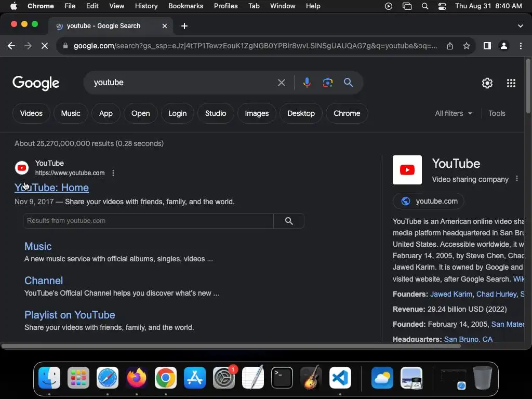
Task: Open Control Center in menu bar
Action: point(442,6)
